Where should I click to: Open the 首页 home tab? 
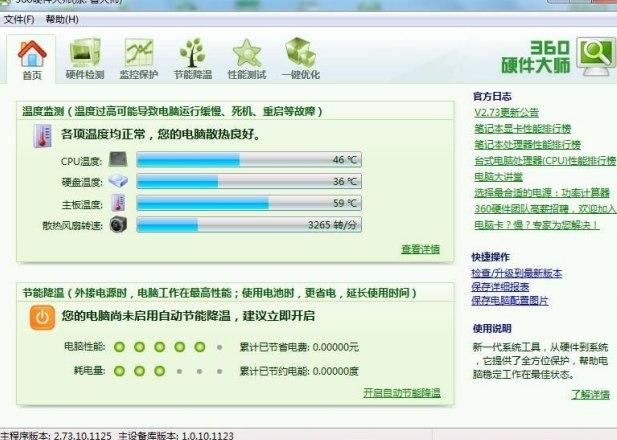click(x=31, y=59)
